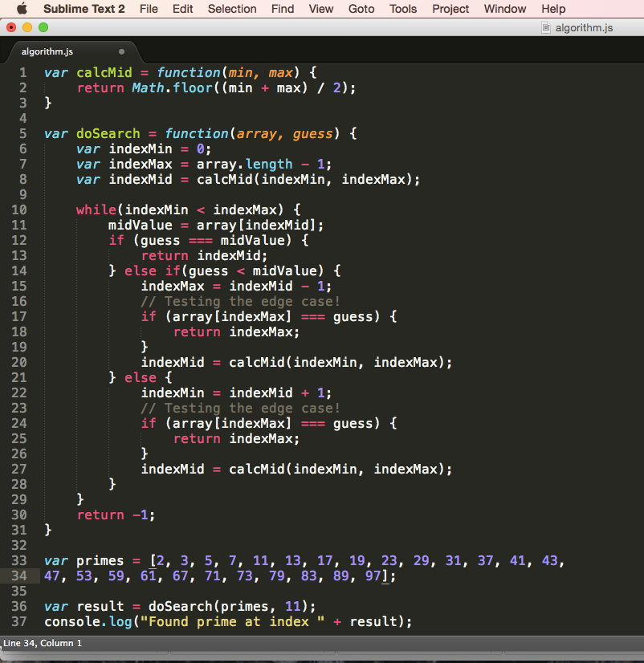This screenshot has width=644, height=663.
Task: Click line number 30 in the gutter
Action: pos(19,515)
